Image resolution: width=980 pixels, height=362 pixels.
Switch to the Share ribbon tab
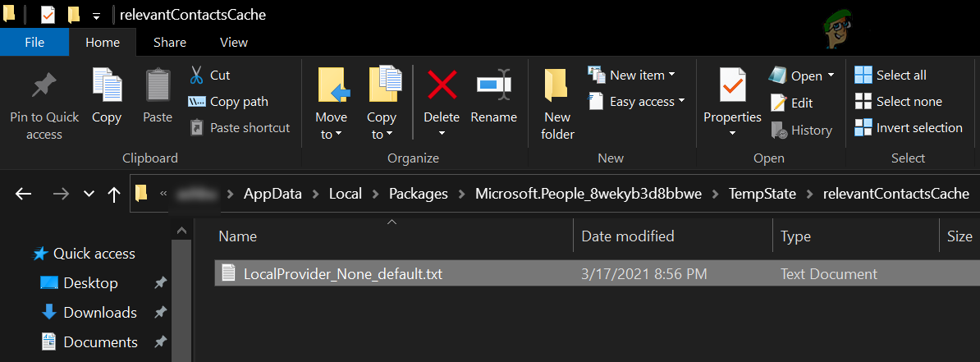point(169,42)
